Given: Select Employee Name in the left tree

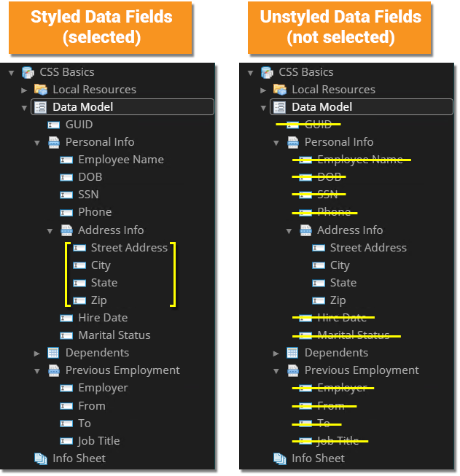Looking at the screenshot, I should pos(120,160).
